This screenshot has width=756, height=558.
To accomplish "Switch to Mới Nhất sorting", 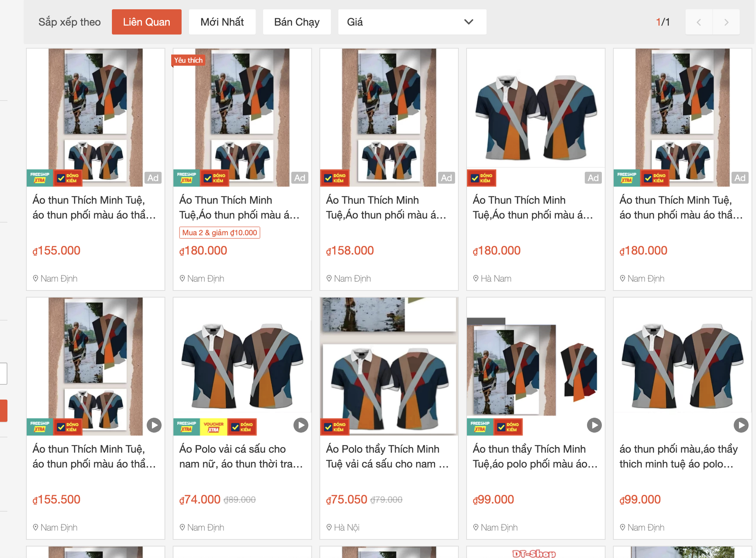I will (222, 22).
